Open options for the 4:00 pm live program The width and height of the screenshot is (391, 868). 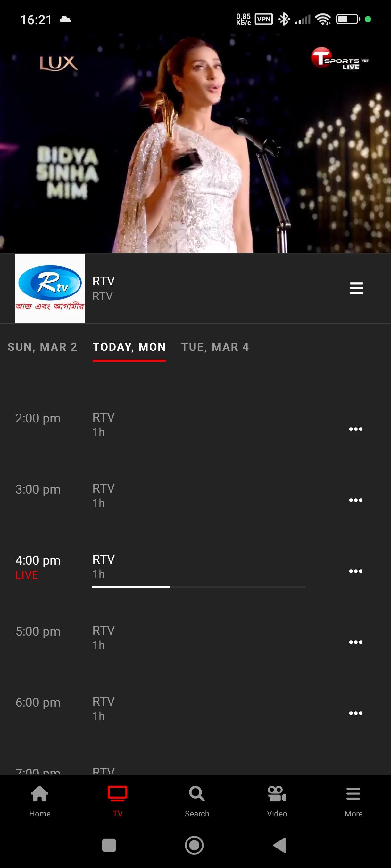tap(355, 571)
